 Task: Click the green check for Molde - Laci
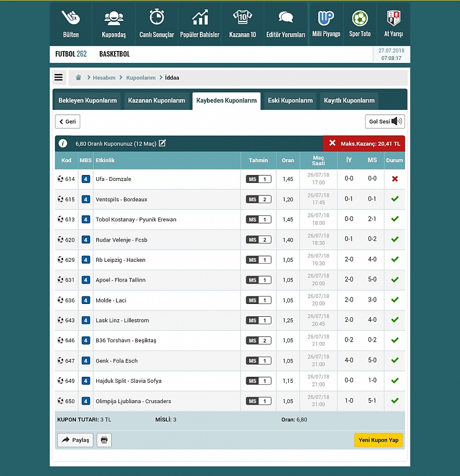pos(395,299)
